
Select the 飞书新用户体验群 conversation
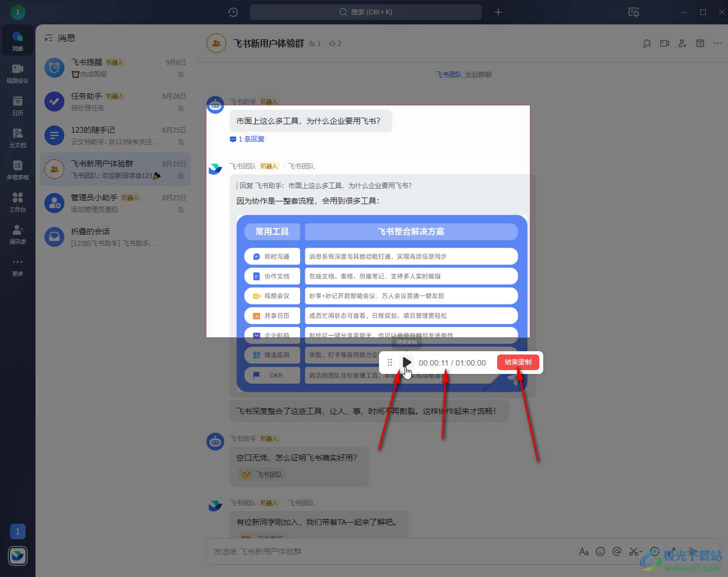tap(115, 169)
